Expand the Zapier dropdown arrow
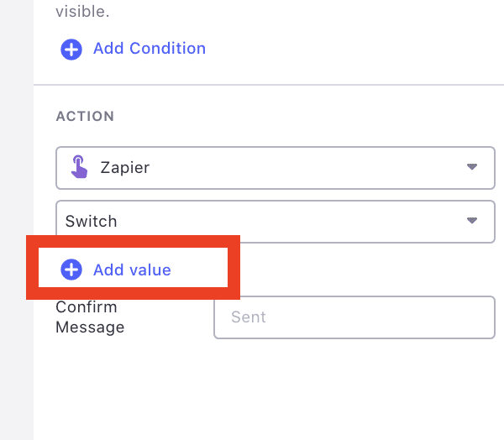504x440 pixels. [472, 167]
